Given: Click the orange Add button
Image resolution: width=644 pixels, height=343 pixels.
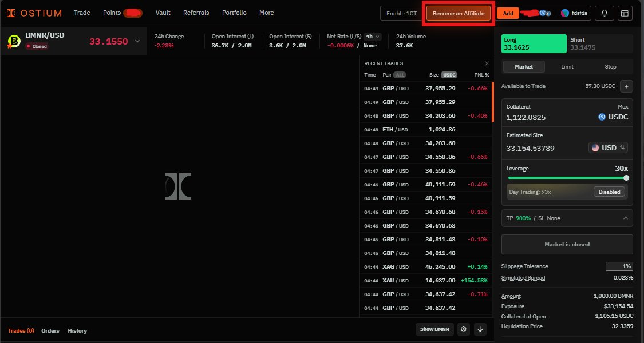Looking at the screenshot, I should pyautogui.click(x=508, y=13).
